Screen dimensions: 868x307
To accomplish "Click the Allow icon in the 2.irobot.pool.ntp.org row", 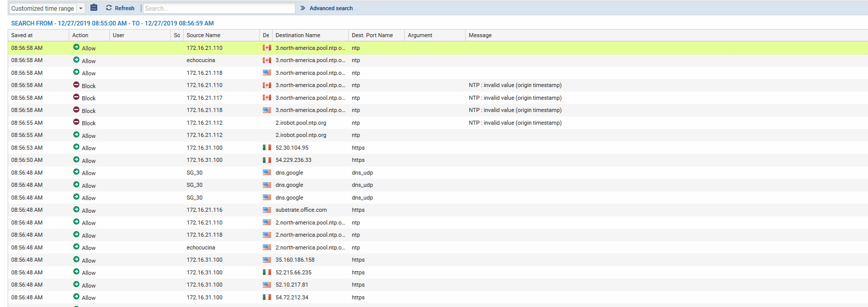I will (76, 135).
